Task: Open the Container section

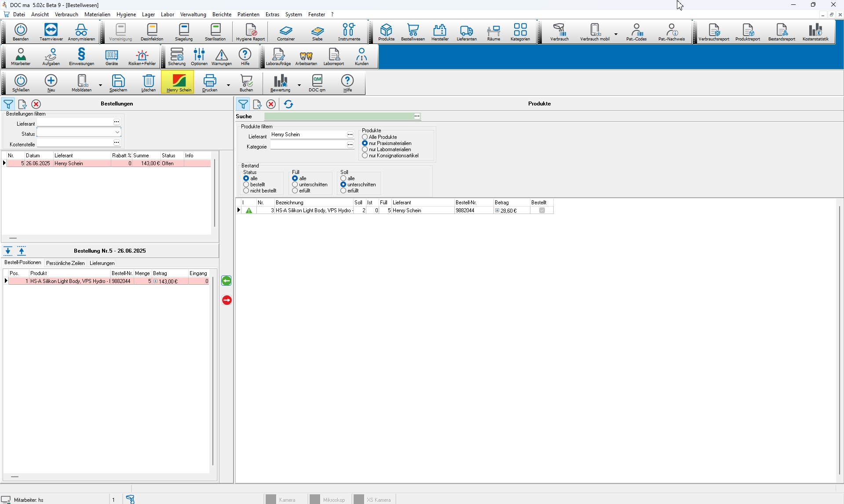Action: [286, 32]
